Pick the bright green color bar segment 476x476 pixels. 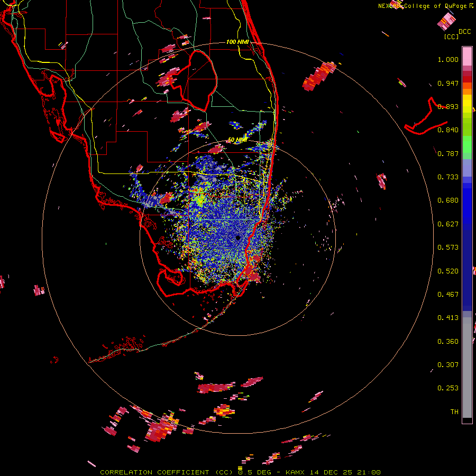point(467,144)
